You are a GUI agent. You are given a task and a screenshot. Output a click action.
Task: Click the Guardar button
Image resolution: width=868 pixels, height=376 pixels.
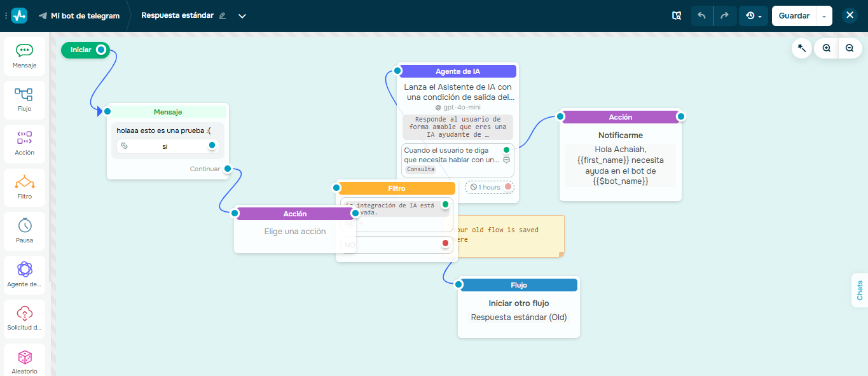[x=794, y=15]
